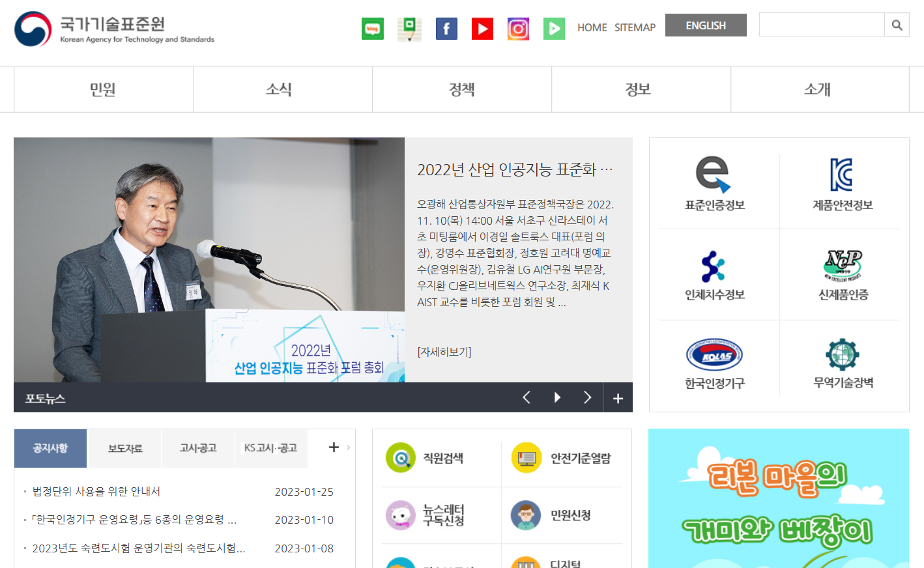The height and width of the screenshot is (568, 924).
Task: Expand the notice board tabs with the plus
Action: click(x=334, y=447)
